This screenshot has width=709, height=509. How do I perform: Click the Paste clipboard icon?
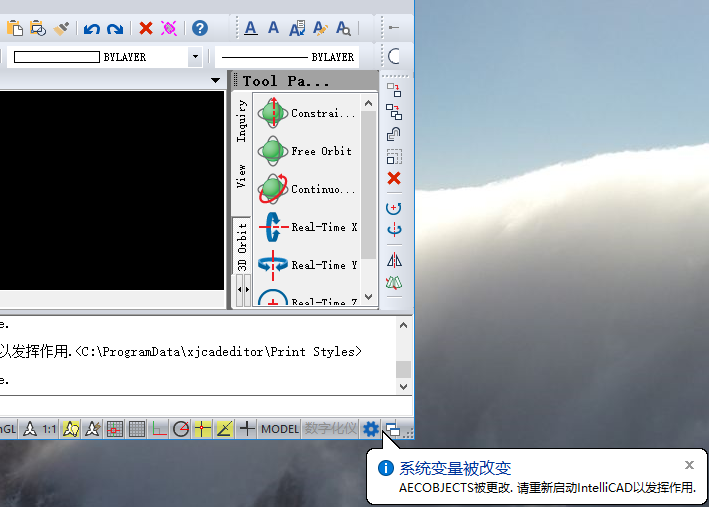click(x=15, y=28)
